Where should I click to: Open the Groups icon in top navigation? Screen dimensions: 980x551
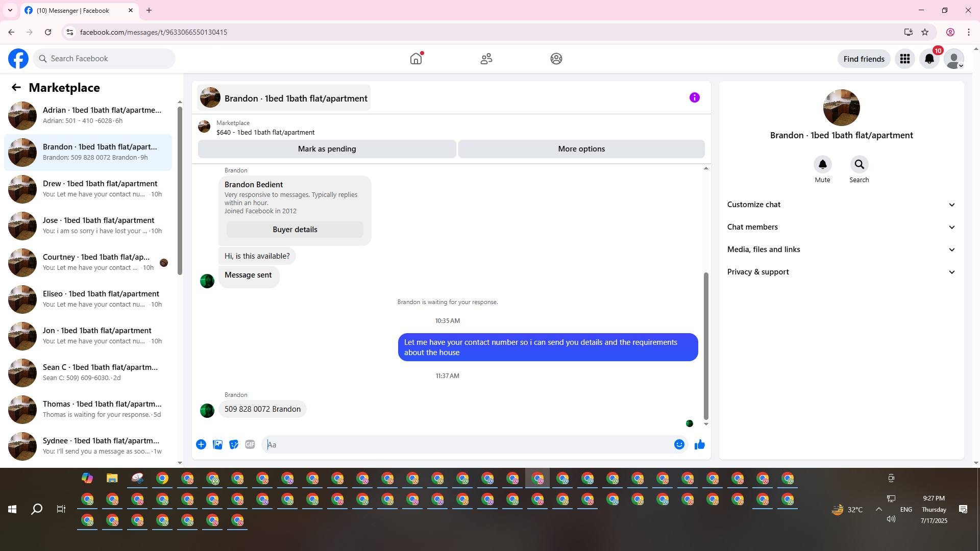[x=556, y=59]
